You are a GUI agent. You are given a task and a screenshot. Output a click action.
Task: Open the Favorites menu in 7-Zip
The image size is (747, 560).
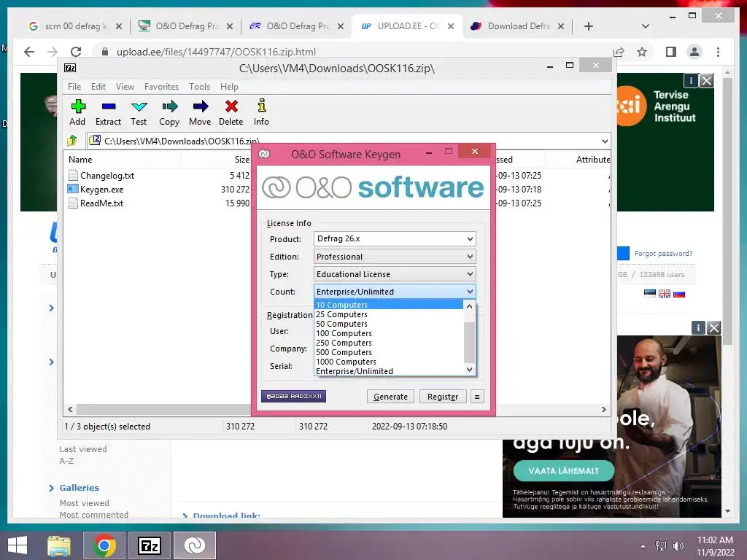[x=161, y=87]
